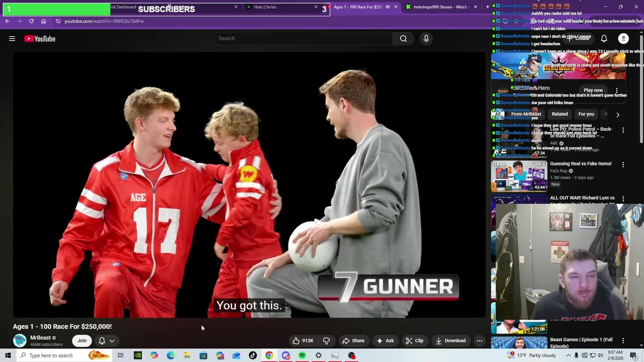Open menu for Live PD: Police Patrol video
The width and height of the screenshot is (644, 362).
(623, 130)
